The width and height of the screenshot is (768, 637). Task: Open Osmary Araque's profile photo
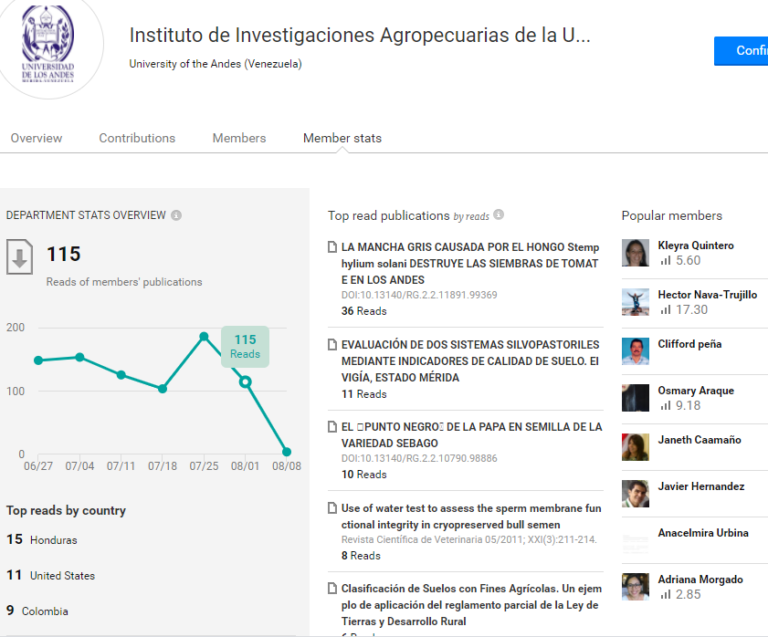(635, 398)
